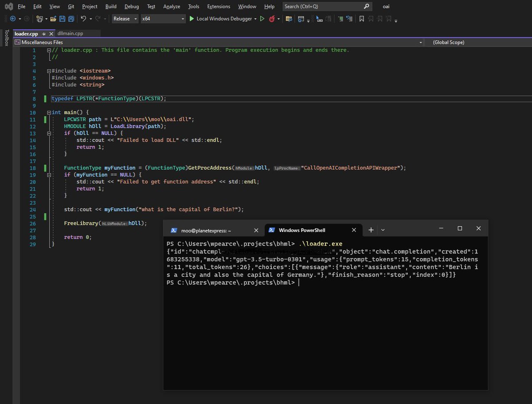Click in the Search (Ctrl+Q) box
The image size is (532, 404).
pos(327,6)
